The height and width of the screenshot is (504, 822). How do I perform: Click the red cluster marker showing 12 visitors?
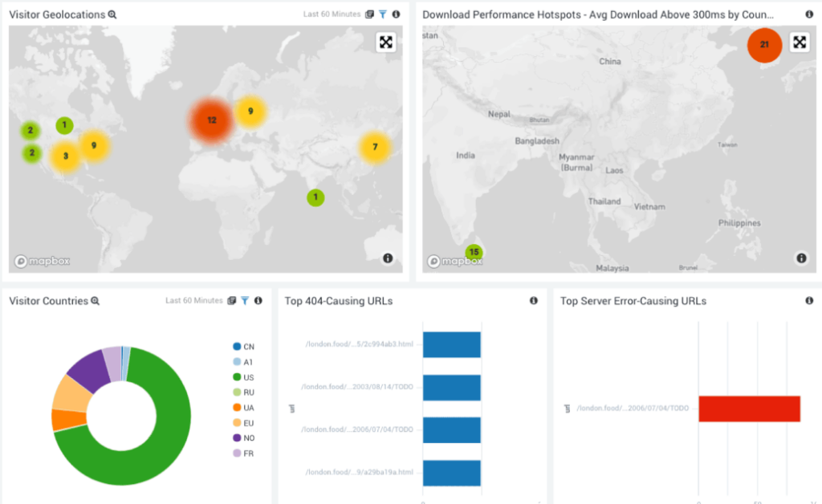pyautogui.click(x=211, y=119)
